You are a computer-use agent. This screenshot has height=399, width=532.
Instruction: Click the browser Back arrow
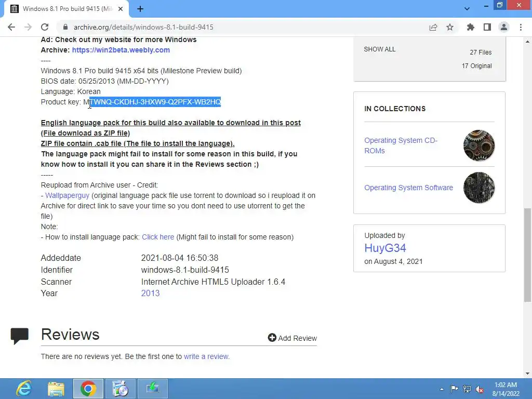click(x=11, y=27)
